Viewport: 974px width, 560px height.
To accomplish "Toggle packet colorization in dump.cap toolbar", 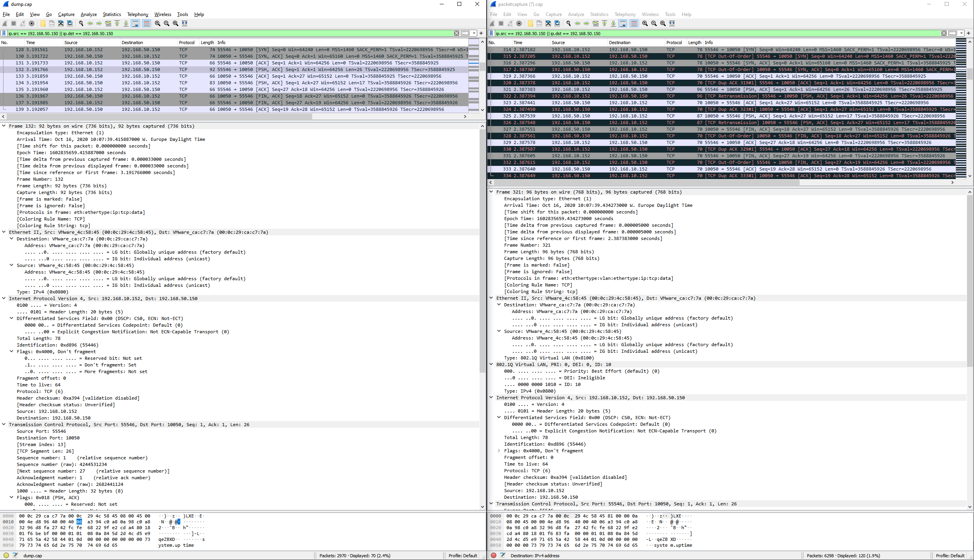I will coord(146,23).
